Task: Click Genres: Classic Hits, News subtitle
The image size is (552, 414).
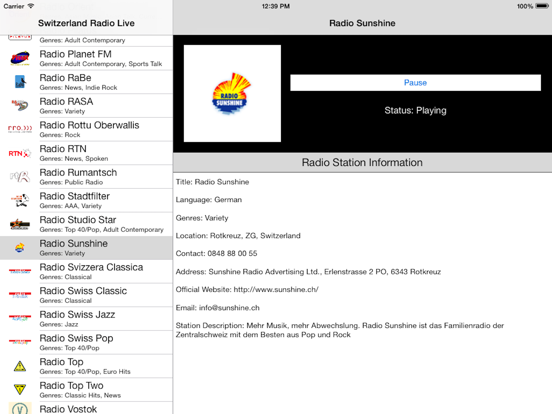Action: (x=80, y=395)
